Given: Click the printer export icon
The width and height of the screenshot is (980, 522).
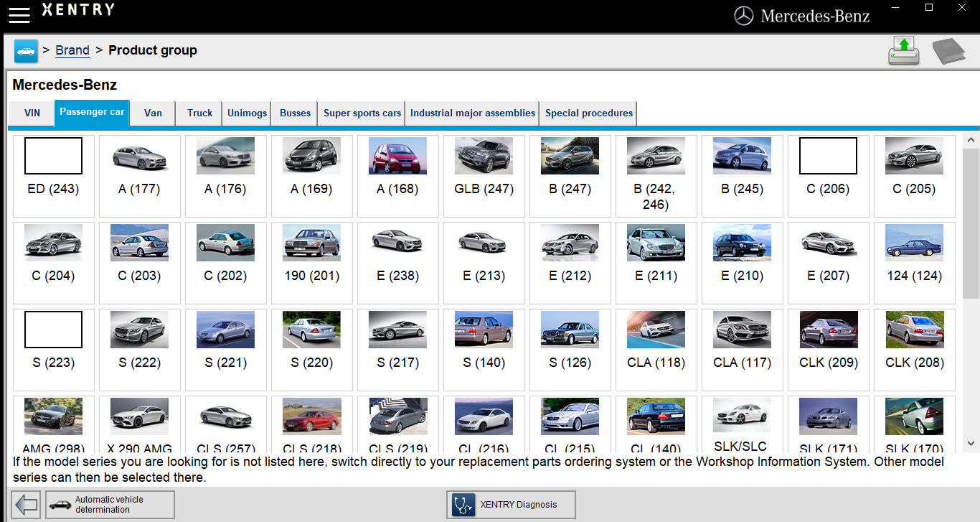Looking at the screenshot, I should pyautogui.click(x=904, y=51).
